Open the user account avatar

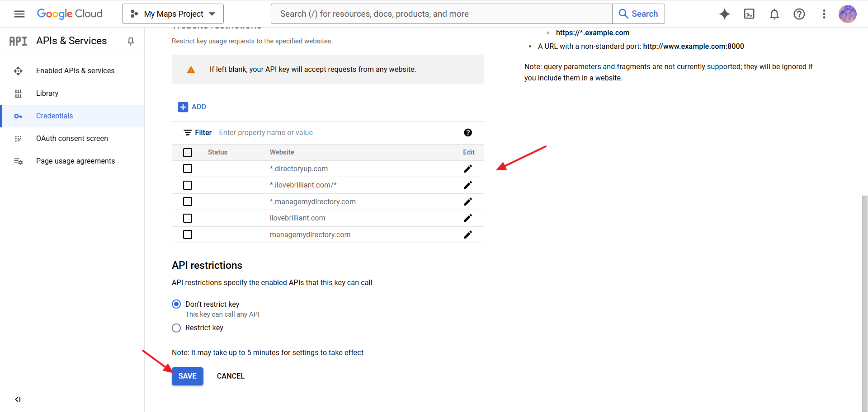pyautogui.click(x=848, y=14)
